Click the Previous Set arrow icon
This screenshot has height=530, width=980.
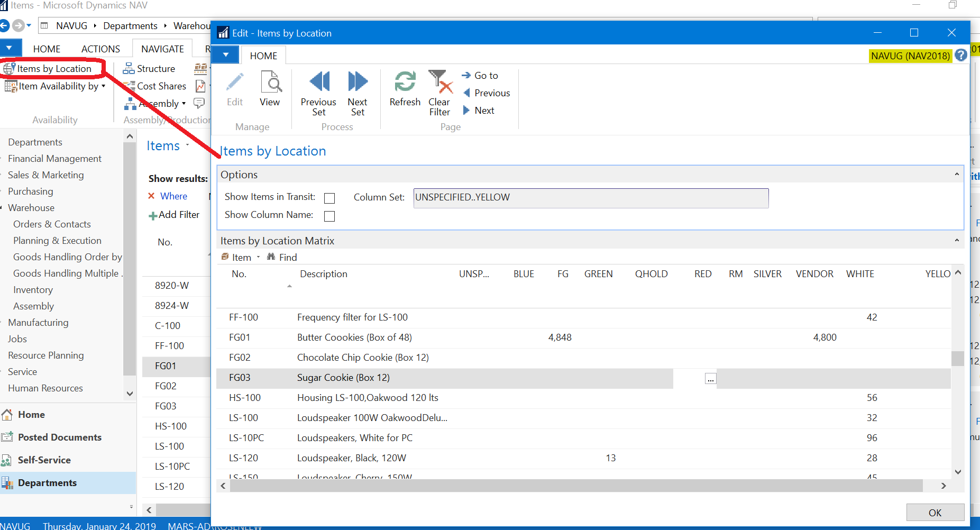pyautogui.click(x=319, y=82)
